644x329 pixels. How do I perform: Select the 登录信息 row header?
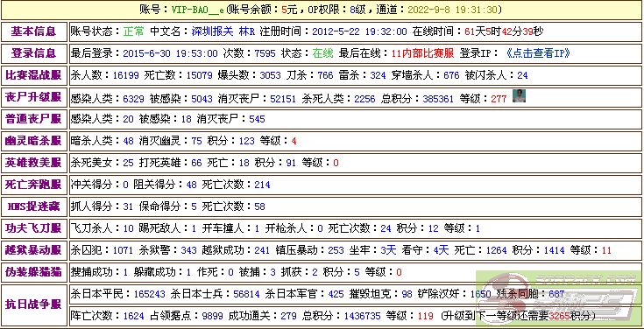coord(33,53)
